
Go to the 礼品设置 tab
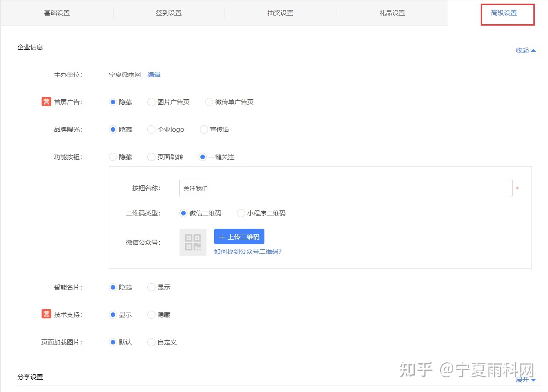392,13
